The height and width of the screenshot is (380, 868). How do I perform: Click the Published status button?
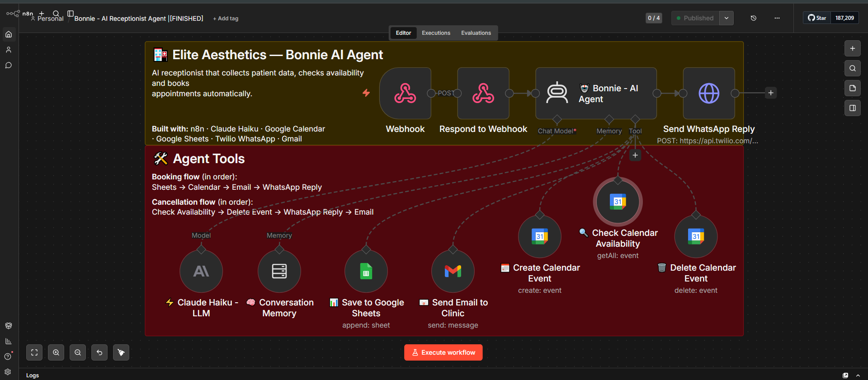[x=695, y=18]
